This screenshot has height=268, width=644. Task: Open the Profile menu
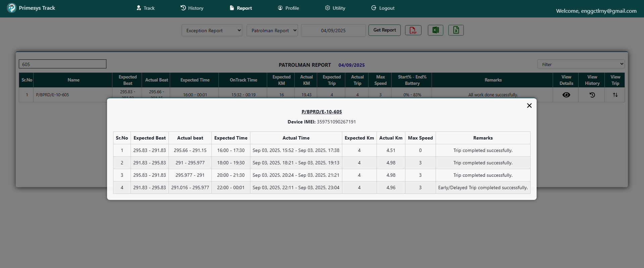[x=289, y=8]
